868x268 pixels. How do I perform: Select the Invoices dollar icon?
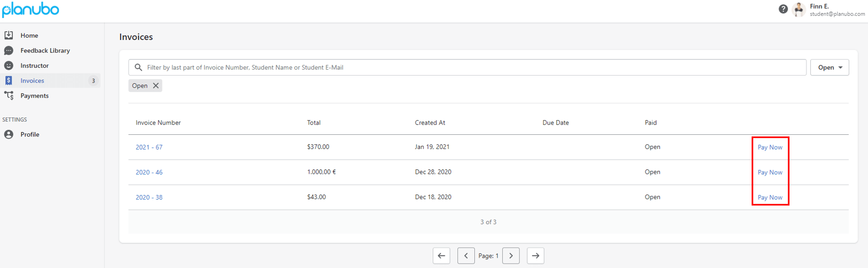click(x=9, y=81)
